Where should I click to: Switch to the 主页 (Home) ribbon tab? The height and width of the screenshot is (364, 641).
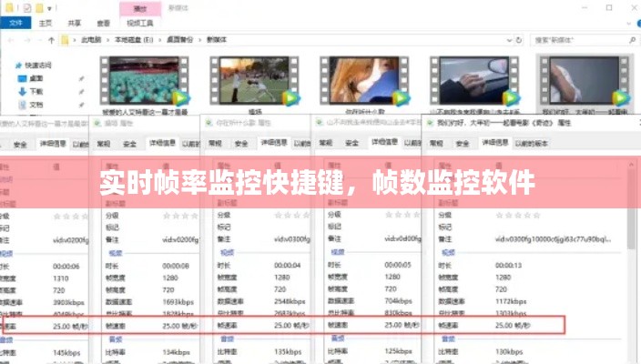(x=46, y=24)
